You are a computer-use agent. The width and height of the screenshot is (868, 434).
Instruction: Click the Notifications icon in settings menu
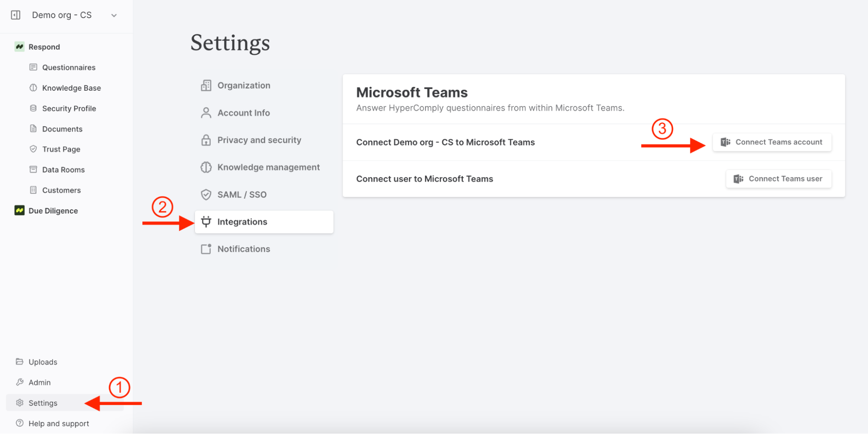206,249
